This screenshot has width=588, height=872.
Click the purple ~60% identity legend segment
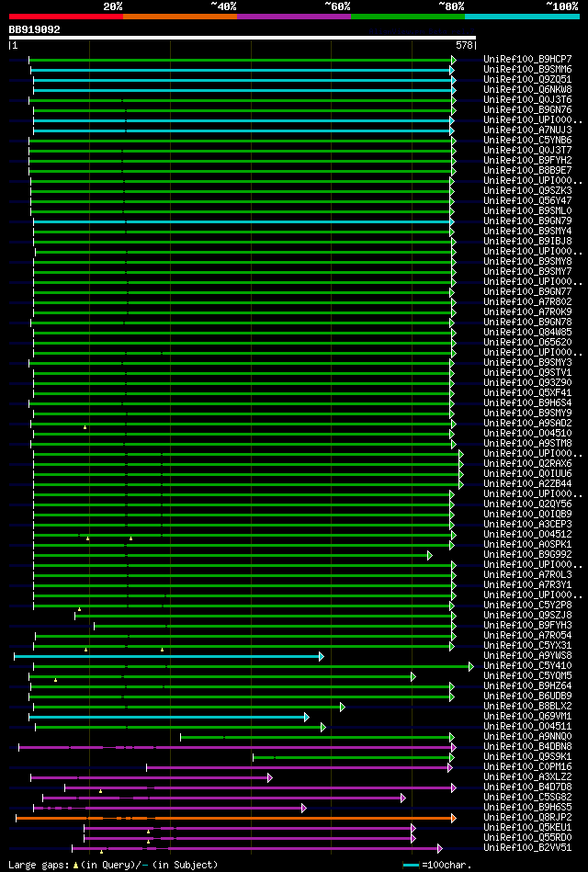(294, 17)
